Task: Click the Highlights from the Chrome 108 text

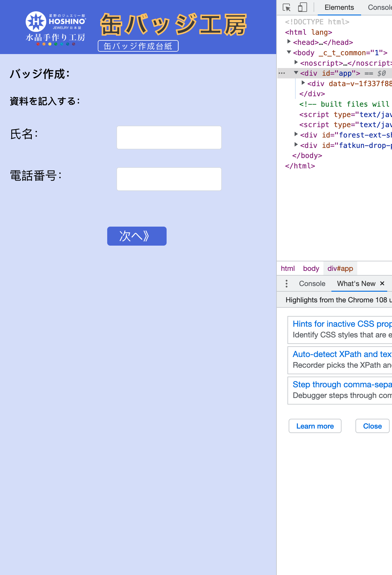Action: (x=339, y=300)
